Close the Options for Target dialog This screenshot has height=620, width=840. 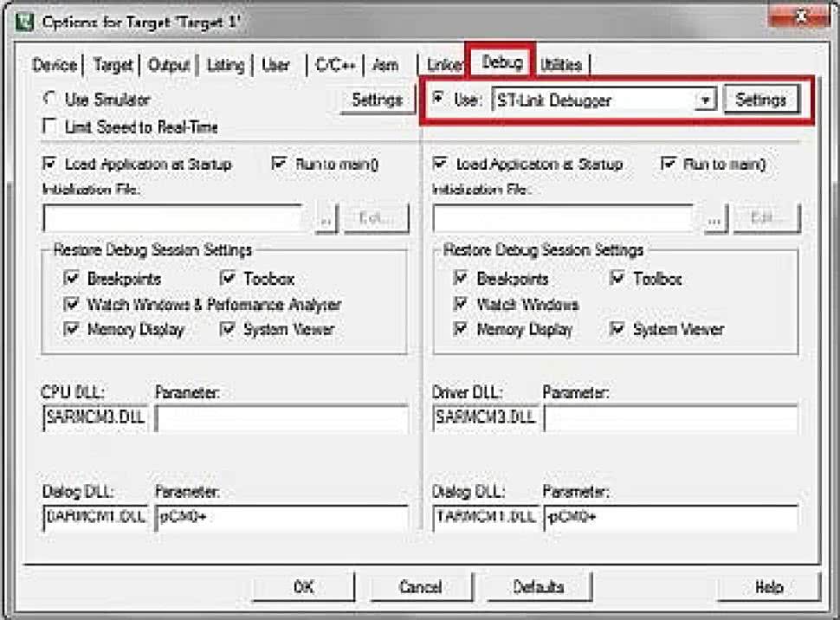coord(800,19)
